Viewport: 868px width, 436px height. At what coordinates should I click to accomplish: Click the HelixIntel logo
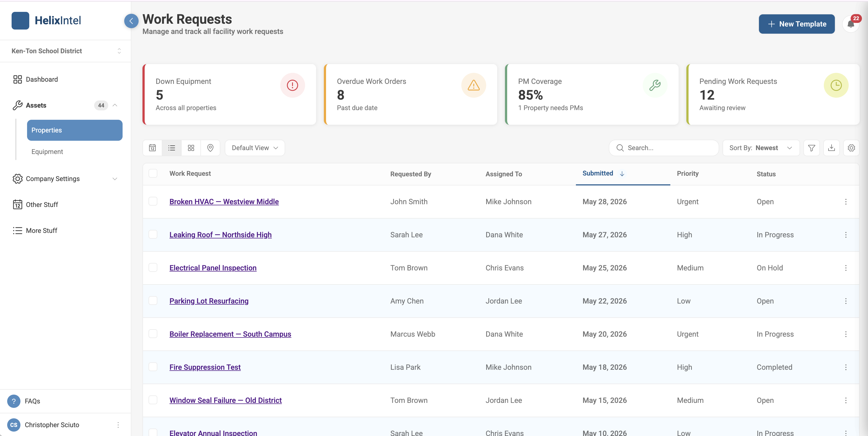coord(46,20)
